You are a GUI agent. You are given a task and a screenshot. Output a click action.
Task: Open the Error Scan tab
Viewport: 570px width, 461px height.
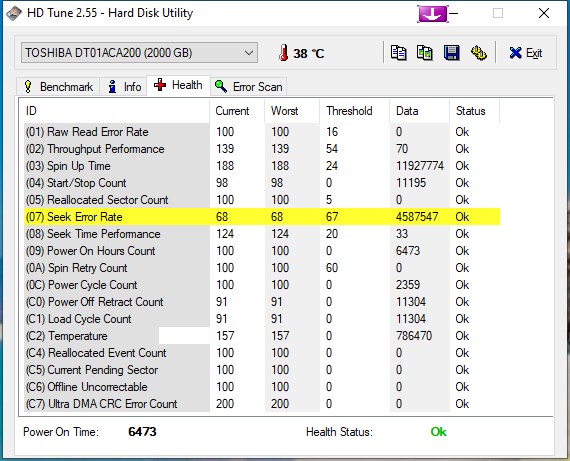[249, 87]
